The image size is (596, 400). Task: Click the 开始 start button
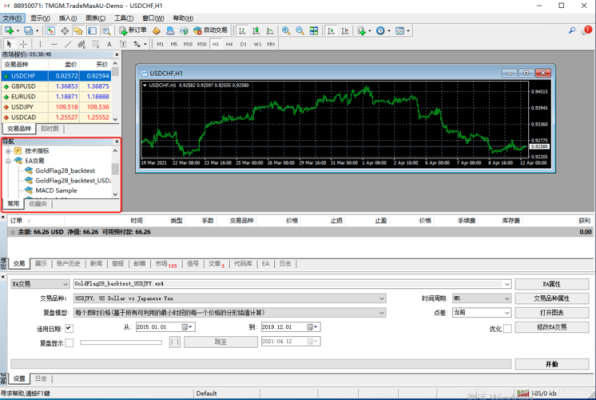click(552, 364)
